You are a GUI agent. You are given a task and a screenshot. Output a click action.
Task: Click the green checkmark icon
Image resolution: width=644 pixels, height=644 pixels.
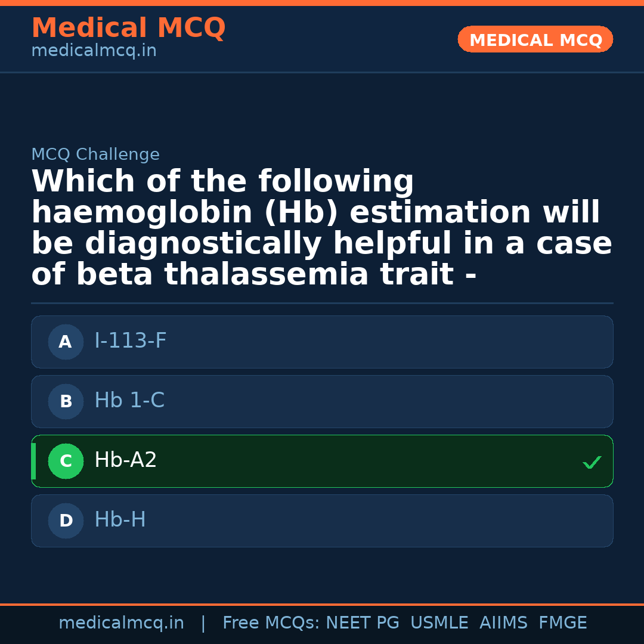[x=592, y=462]
